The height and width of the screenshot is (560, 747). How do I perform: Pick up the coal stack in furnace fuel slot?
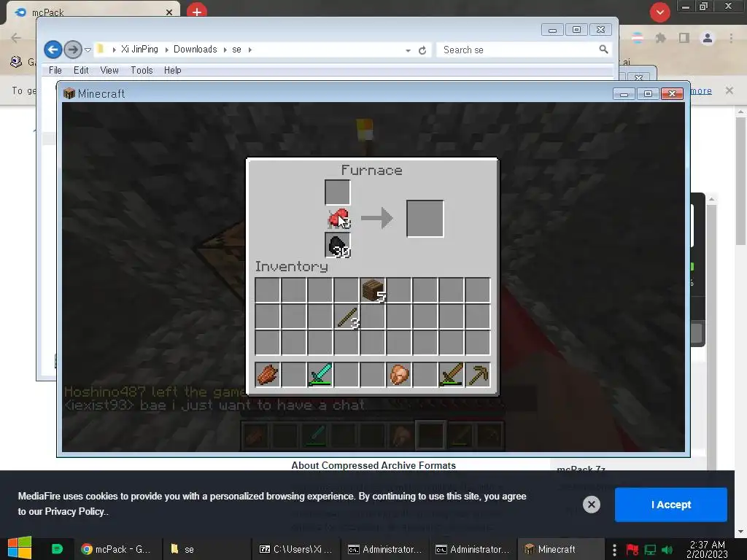338,245
